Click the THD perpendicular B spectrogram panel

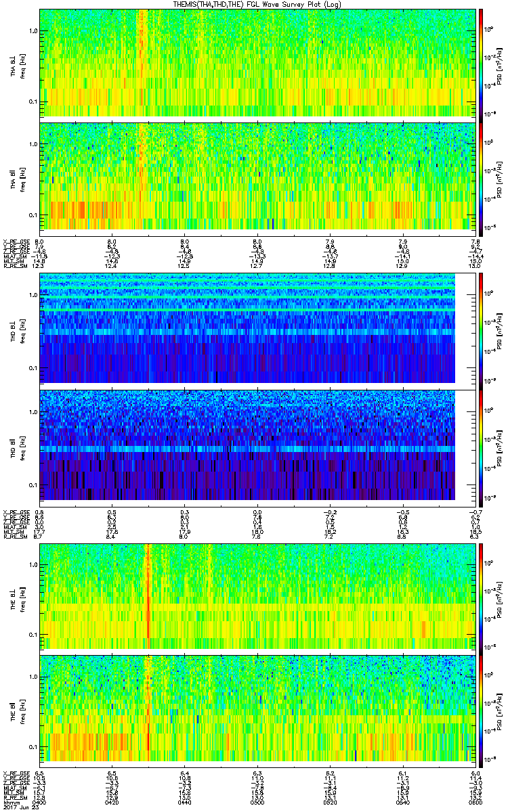(247, 328)
